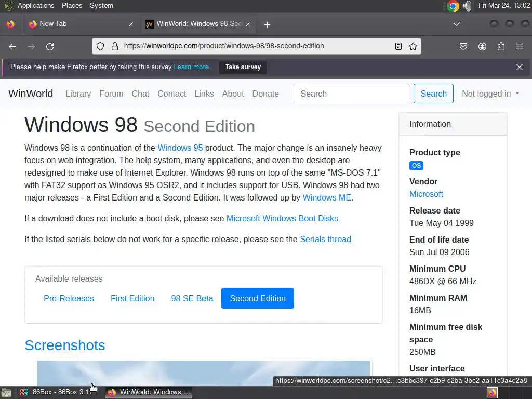Screen dimensions: 532x399
Task: Open the Chat nav link
Action: point(140,94)
